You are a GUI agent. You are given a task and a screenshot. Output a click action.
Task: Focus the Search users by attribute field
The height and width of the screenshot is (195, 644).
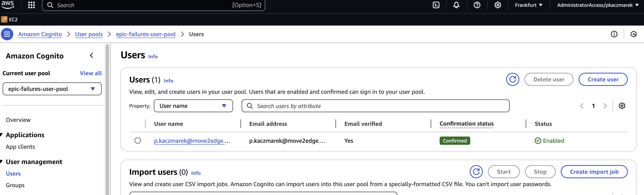(x=375, y=106)
